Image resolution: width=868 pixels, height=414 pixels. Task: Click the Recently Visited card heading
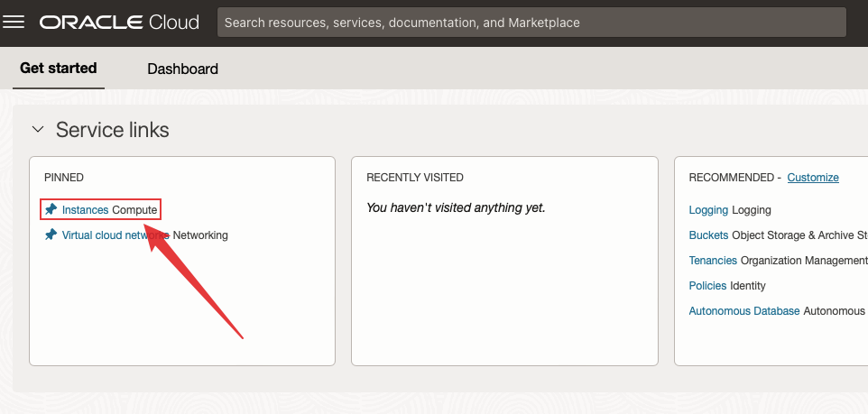(414, 178)
